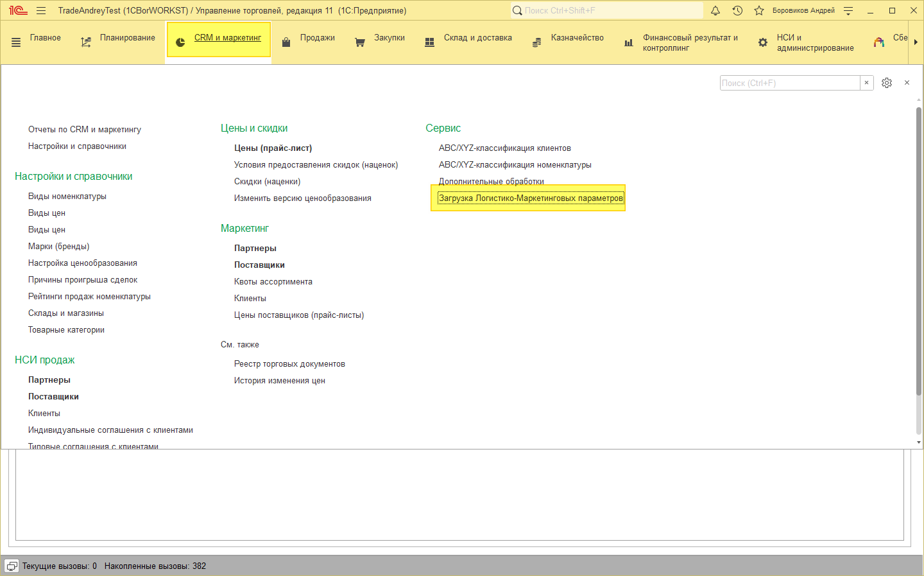Open the history clock icon
Image resolution: width=924 pixels, height=576 pixels.
737,10
